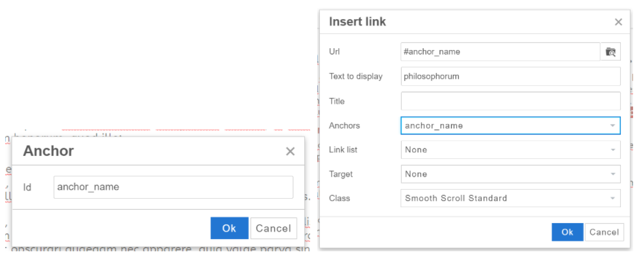Click the Text to display label

tap(356, 76)
